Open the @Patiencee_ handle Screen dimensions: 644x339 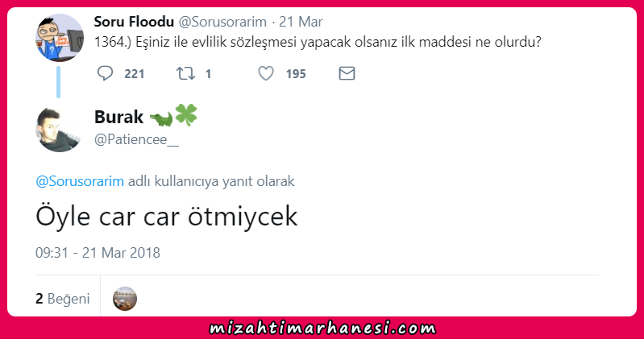point(136,139)
